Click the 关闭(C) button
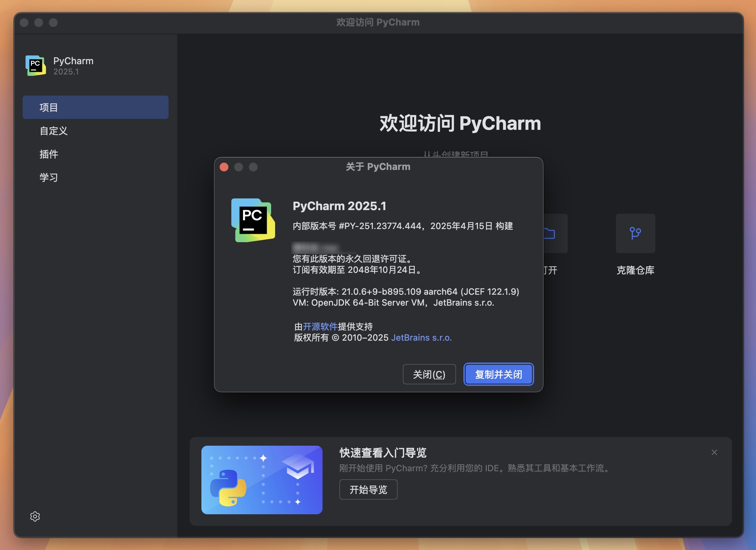Viewport: 756px width, 550px height. (429, 374)
